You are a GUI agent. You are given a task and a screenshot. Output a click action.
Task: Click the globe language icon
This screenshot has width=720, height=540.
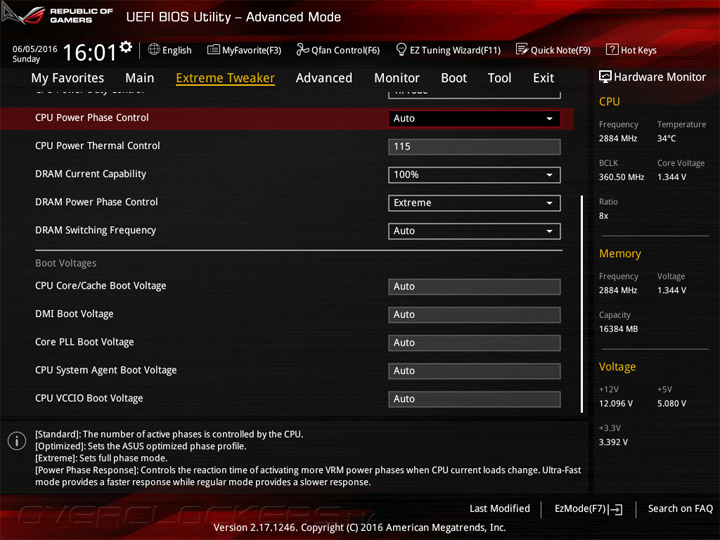point(154,50)
